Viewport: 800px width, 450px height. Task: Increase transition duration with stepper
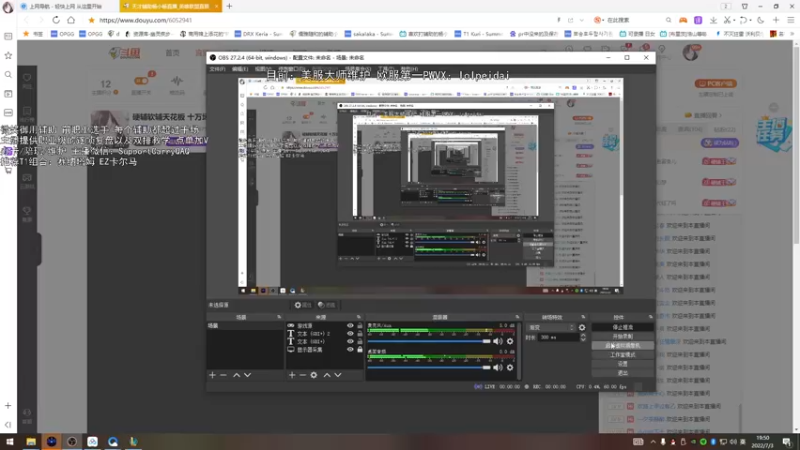pyautogui.click(x=583, y=335)
